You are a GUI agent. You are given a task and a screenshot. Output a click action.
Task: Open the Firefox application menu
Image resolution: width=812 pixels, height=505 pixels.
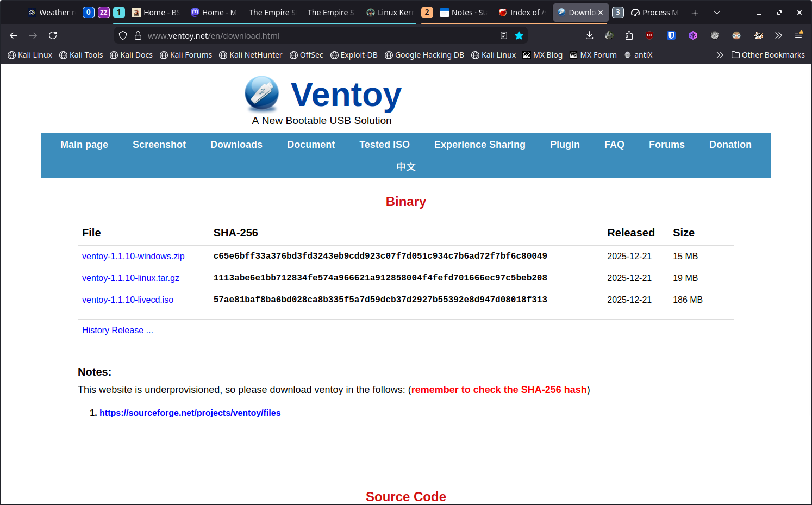[798, 35]
